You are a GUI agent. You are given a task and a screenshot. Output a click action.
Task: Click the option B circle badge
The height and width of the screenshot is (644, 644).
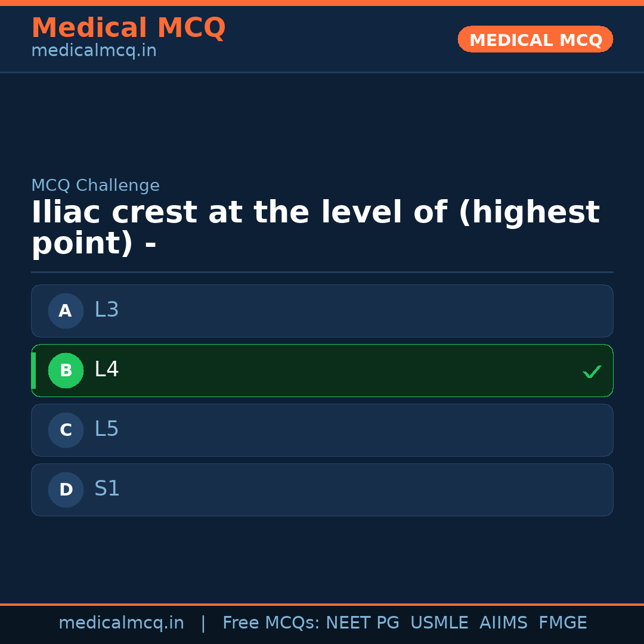pos(66,370)
